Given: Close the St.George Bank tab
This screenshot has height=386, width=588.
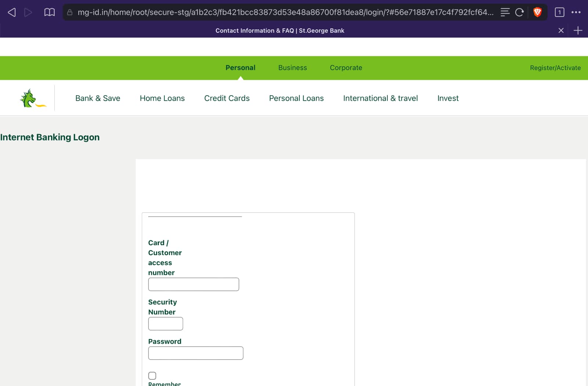Looking at the screenshot, I should click(561, 31).
